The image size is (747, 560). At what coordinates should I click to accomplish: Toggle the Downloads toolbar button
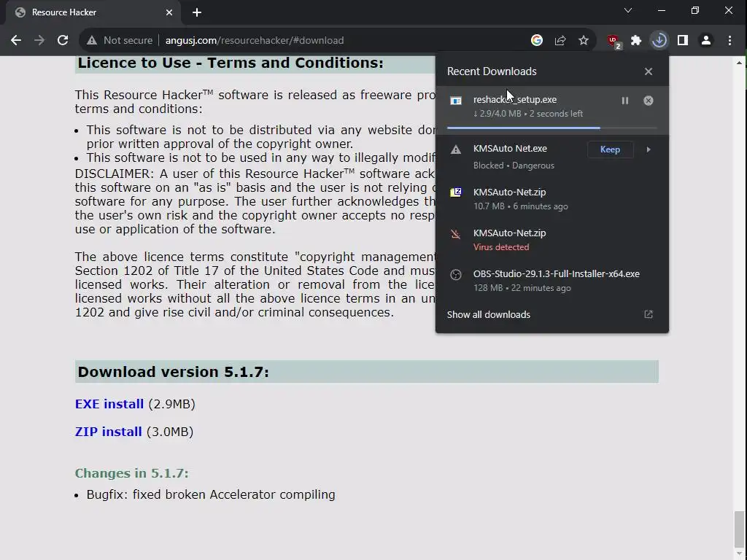coord(659,41)
